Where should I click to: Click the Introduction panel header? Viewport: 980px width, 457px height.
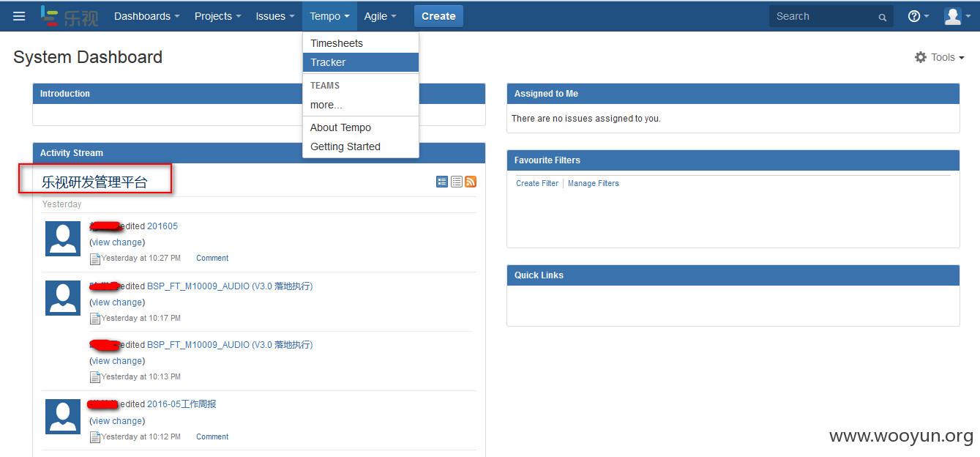(259, 94)
